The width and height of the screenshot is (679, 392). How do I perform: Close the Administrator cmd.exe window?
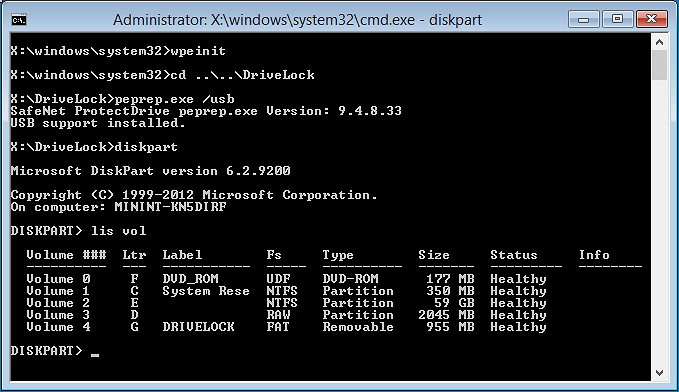coord(652,19)
